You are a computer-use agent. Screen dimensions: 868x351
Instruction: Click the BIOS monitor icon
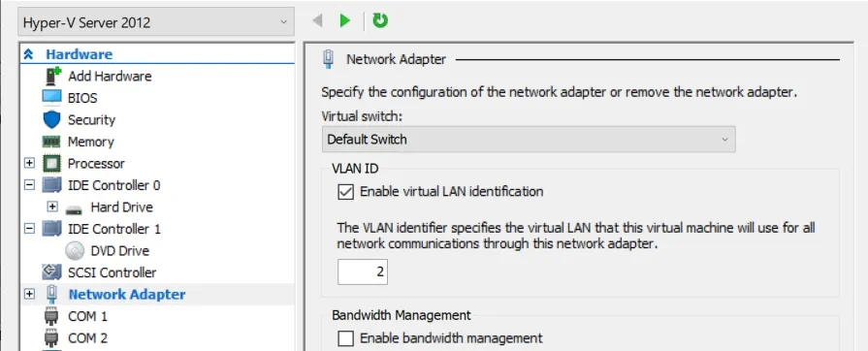coord(51,97)
